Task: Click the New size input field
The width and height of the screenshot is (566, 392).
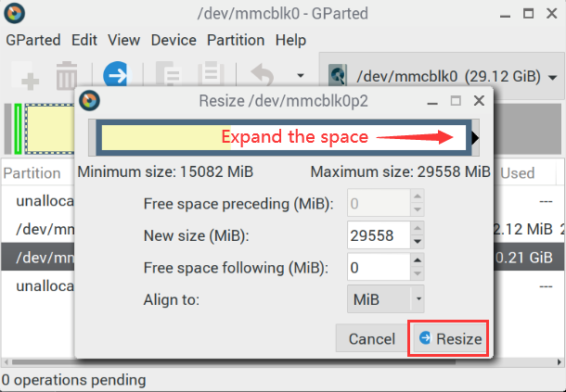Action: tap(379, 235)
